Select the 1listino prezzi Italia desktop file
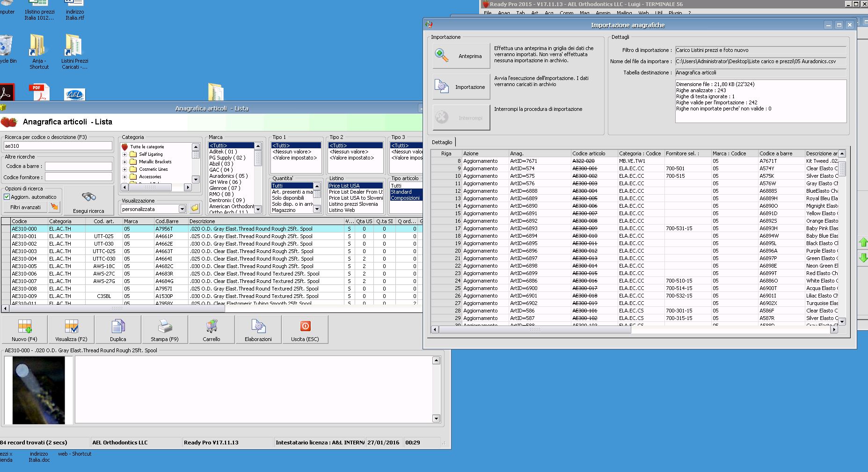Screen dimensions: 868x472 pyautogui.click(x=39, y=10)
